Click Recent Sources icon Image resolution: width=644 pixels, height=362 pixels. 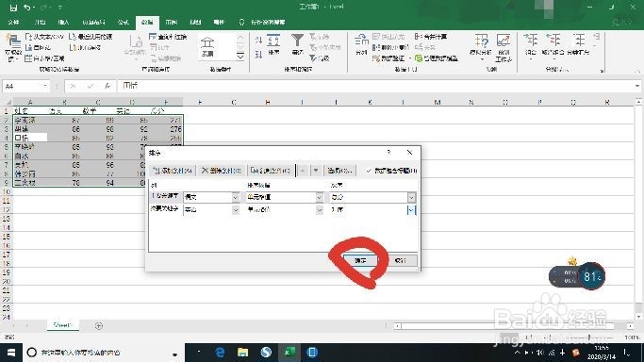(73, 37)
